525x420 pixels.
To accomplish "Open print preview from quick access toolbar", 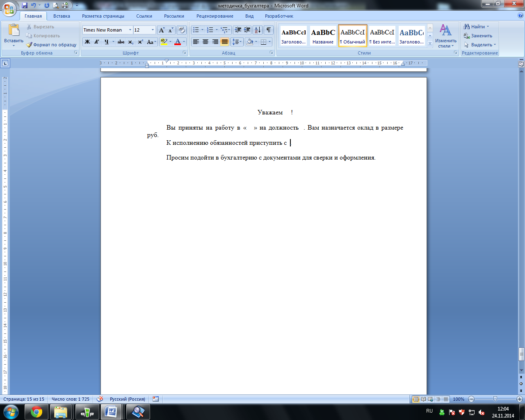I will (56, 5).
